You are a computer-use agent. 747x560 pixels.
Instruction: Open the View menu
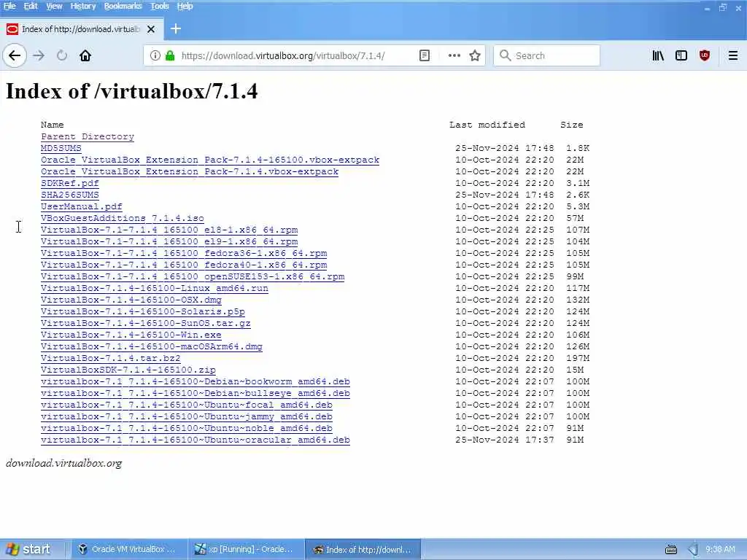pyautogui.click(x=54, y=6)
